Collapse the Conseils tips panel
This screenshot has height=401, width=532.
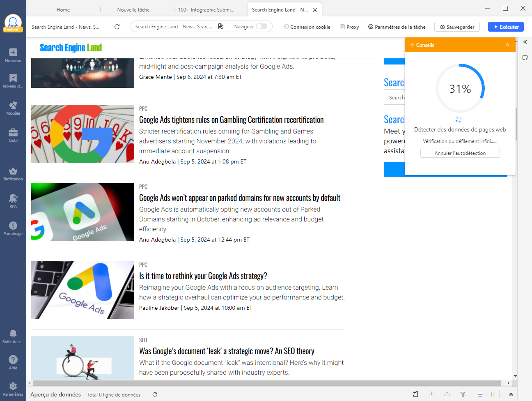[x=507, y=45]
